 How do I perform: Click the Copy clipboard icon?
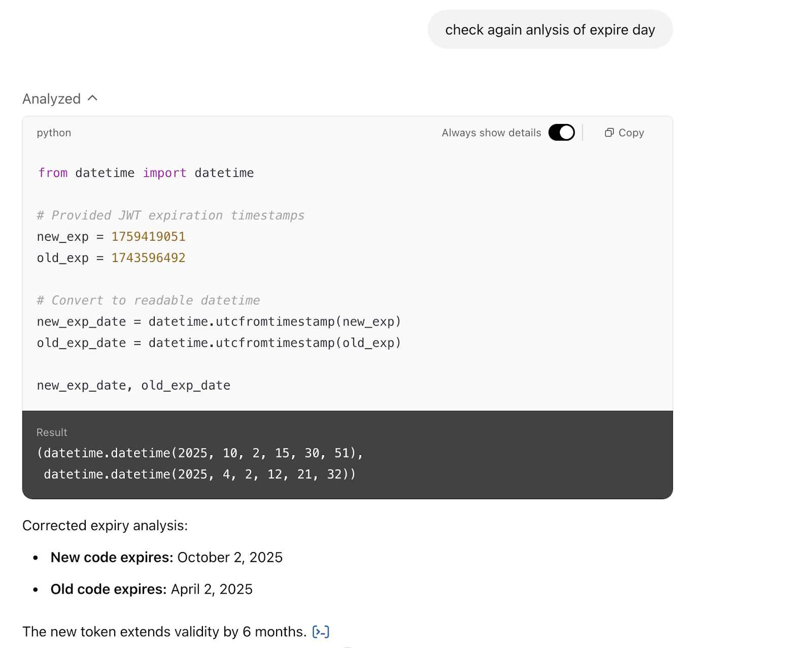(609, 133)
